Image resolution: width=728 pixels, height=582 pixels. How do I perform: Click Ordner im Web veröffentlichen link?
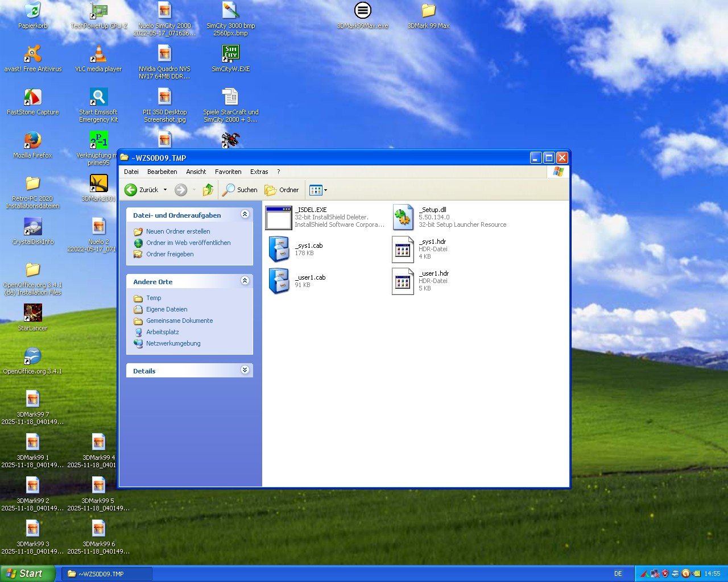tap(188, 243)
